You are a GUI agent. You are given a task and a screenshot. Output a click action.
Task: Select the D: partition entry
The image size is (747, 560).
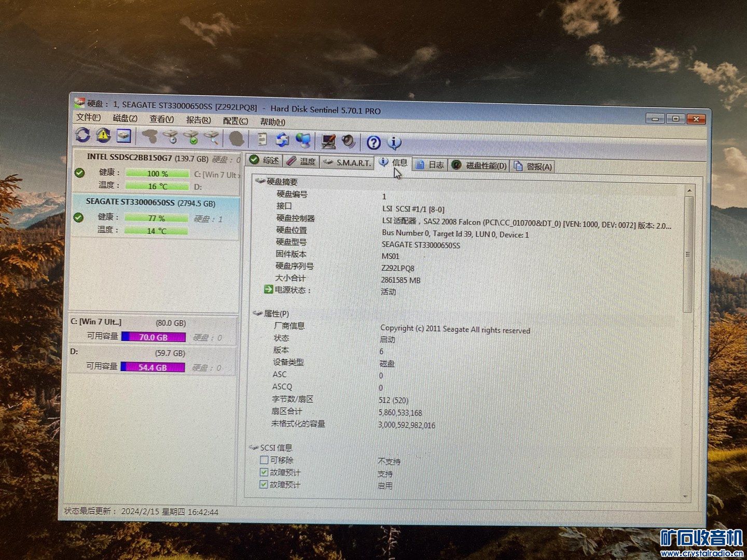coord(153,359)
